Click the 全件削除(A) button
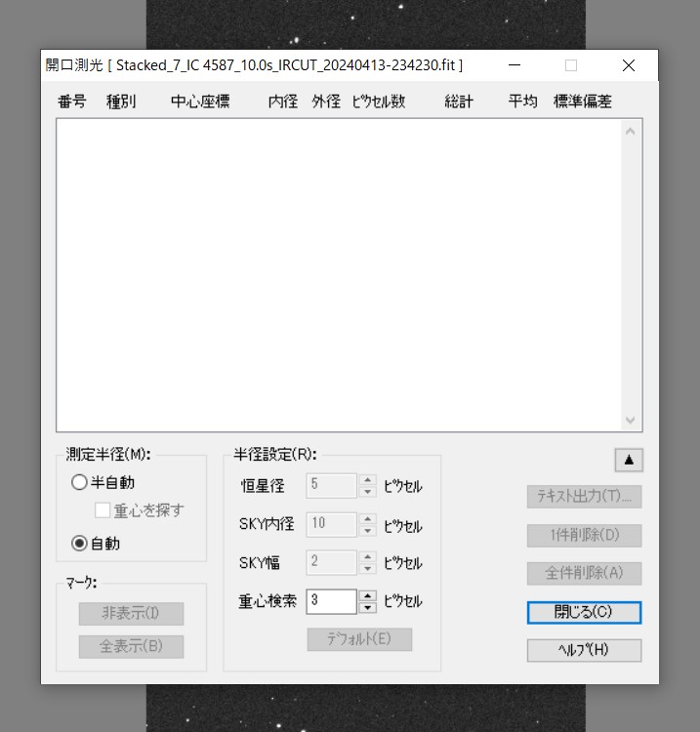Screen dimensions: 700x732 point(584,573)
